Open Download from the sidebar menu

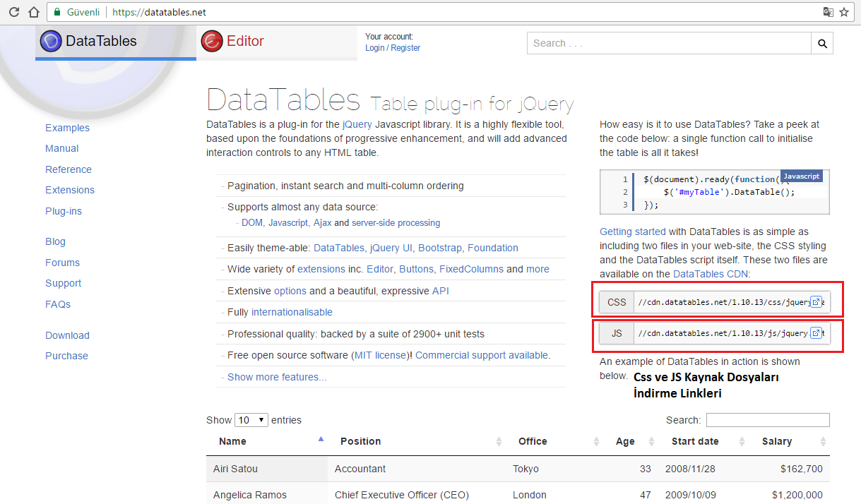67,335
